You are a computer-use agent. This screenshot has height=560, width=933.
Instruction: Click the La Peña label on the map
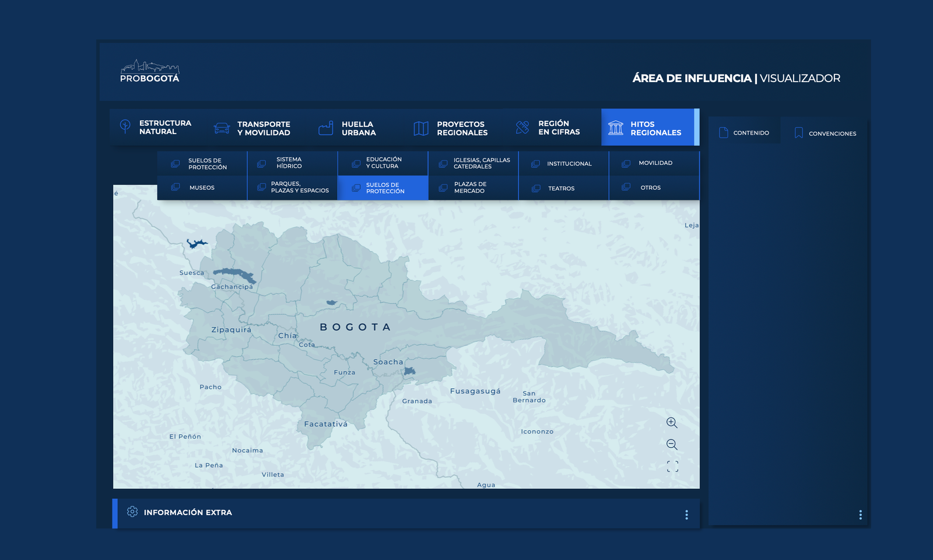pyautogui.click(x=209, y=465)
